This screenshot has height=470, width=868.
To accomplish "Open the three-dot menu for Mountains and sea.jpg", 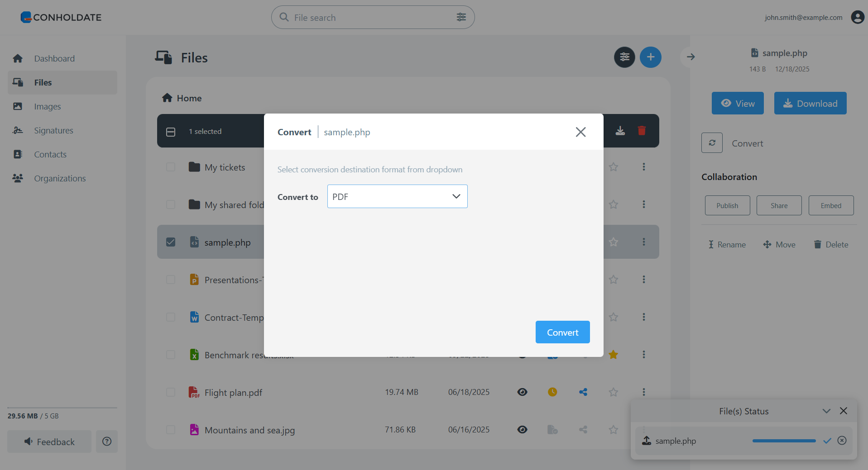I will [643, 430].
